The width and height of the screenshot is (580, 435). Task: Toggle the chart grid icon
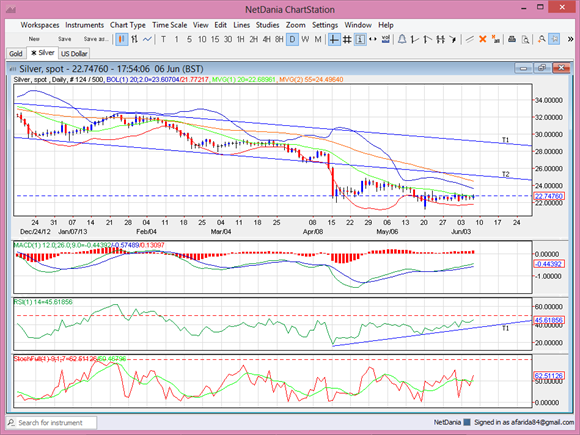tap(347, 39)
